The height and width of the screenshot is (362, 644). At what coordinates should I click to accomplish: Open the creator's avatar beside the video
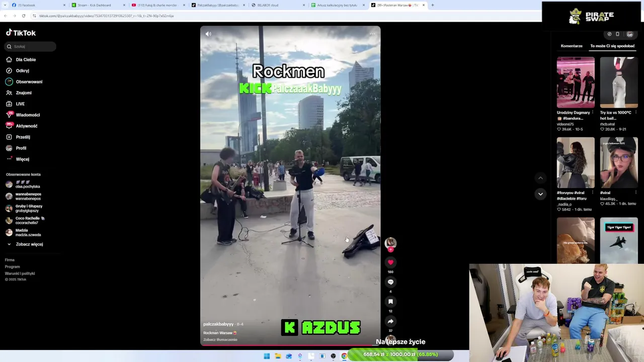(390, 243)
